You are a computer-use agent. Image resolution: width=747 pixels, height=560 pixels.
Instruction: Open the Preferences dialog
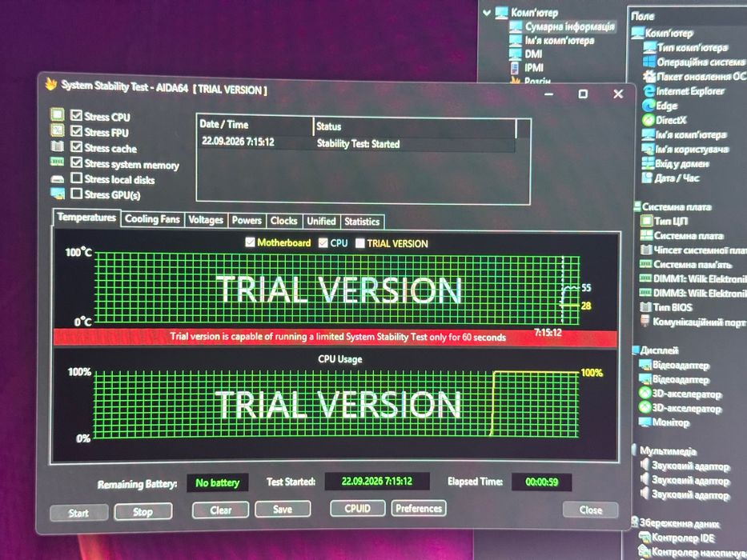[419, 509]
